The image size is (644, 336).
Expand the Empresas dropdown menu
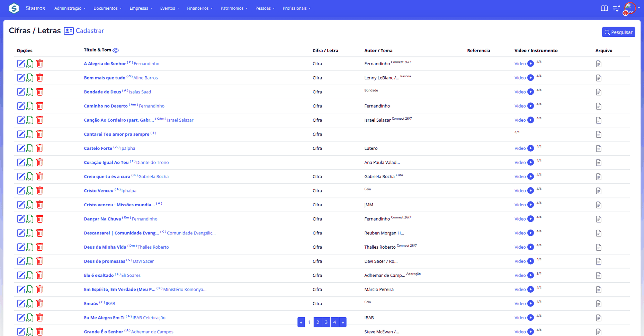click(141, 8)
